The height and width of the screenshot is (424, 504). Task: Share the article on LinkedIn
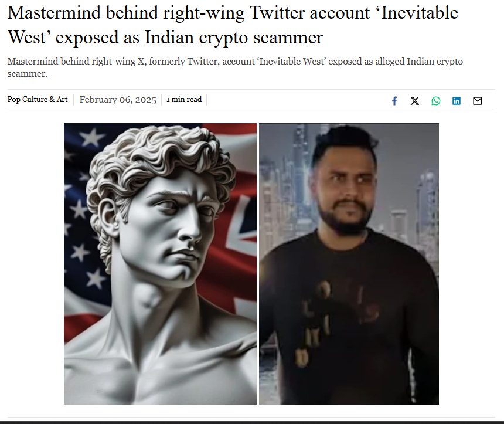pyautogui.click(x=457, y=101)
